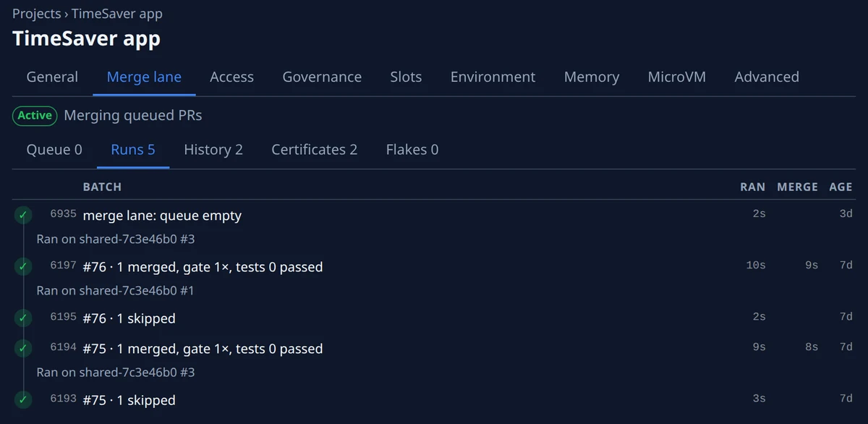Open the History 2 sub-tab
The image size is (868, 424).
click(x=213, y=150)
